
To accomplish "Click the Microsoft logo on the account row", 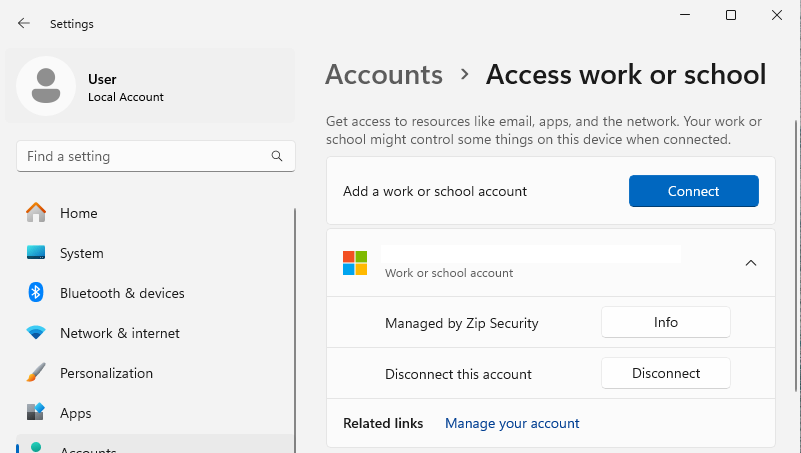I will click(355, 263).
